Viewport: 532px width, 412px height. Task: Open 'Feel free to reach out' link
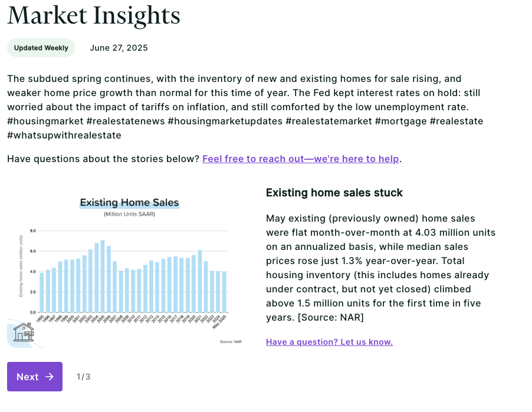(x=301, y=159)
